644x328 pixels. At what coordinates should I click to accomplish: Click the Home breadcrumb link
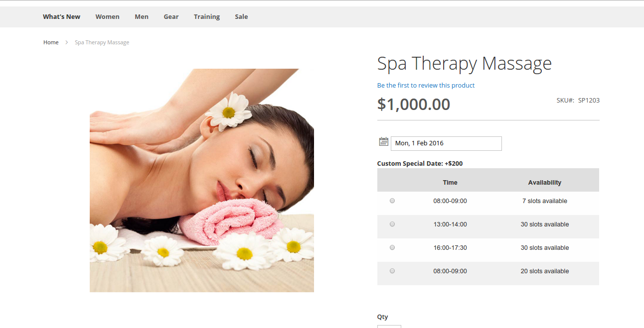pos(51,42)
